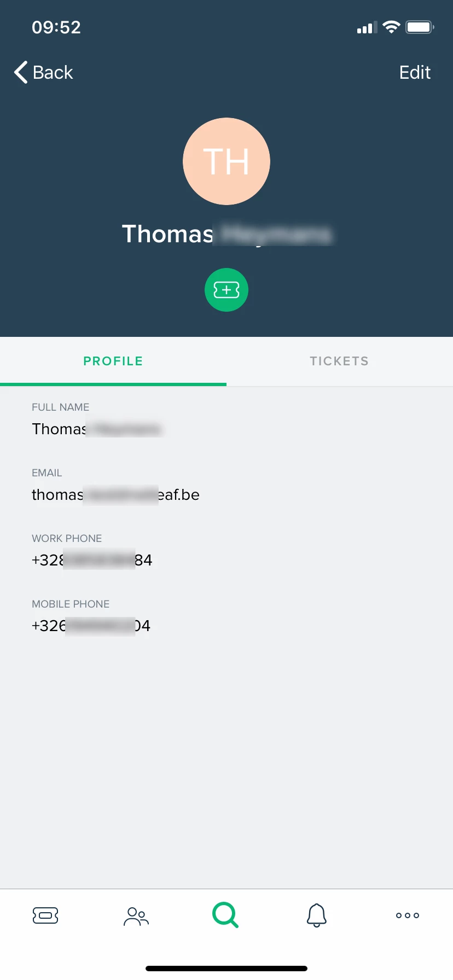Open the more options dots icon
Viewport: 453px width, 980px height.
pyautogui.click(x=408, y=915)
